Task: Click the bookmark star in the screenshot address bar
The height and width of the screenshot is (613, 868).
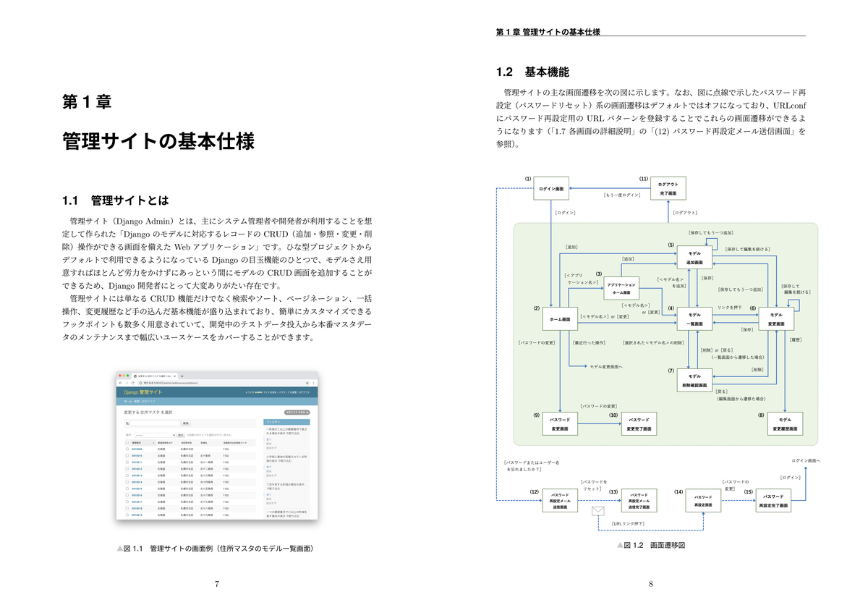Action: [308, 382]
